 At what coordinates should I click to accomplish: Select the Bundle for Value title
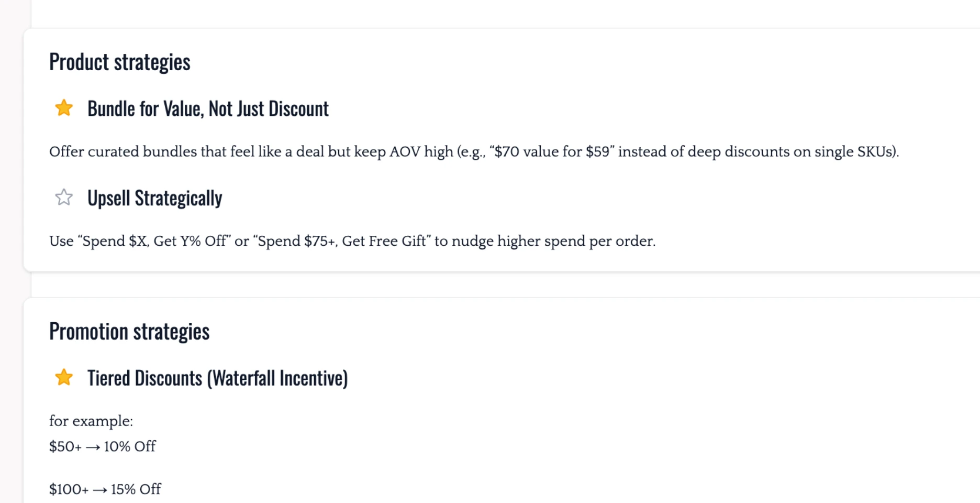click(x=208, y=109)
